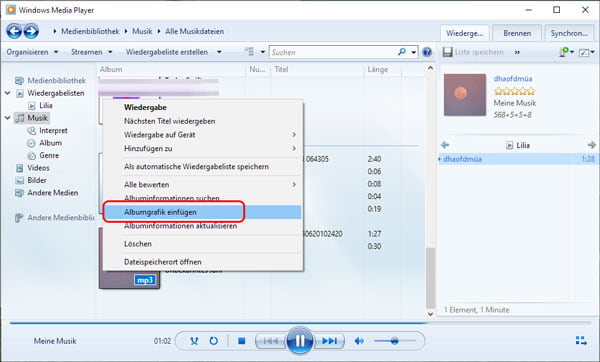Screen dimensions: 600x362
Task: Toggle repeat playback
Action: 214,341
